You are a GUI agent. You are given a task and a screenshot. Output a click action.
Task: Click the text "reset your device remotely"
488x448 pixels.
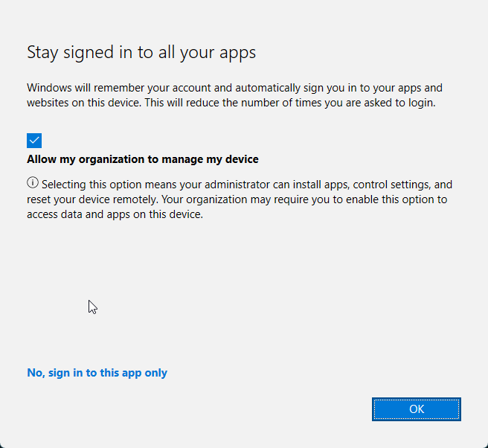point(92,199)
